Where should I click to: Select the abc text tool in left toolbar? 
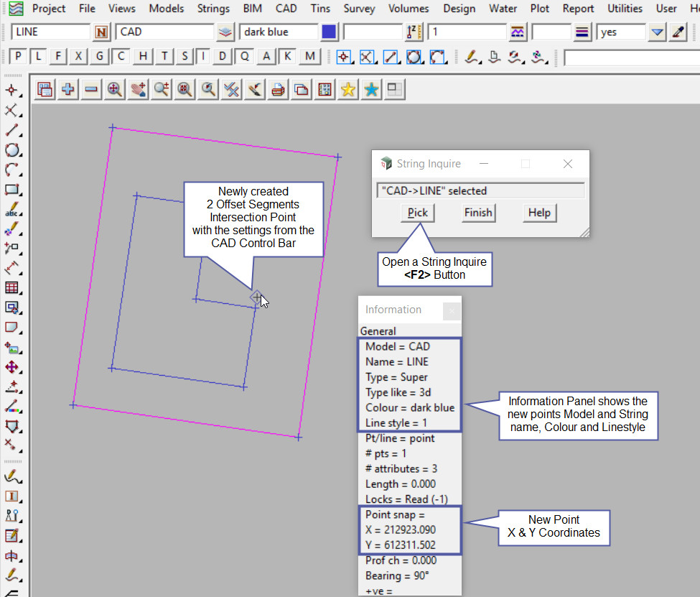coord(11,210)
